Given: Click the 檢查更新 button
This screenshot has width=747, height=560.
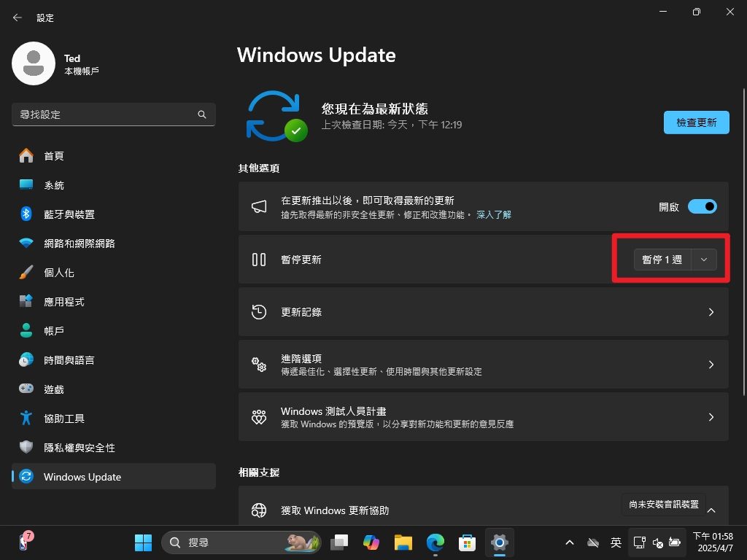Looking at the screenshot, I should [696, 122].
